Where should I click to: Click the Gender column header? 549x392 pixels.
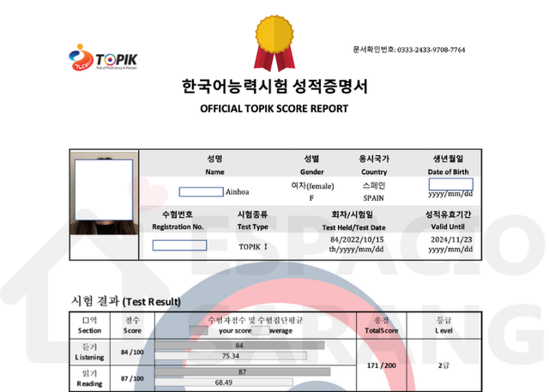[x=311, y=172]
